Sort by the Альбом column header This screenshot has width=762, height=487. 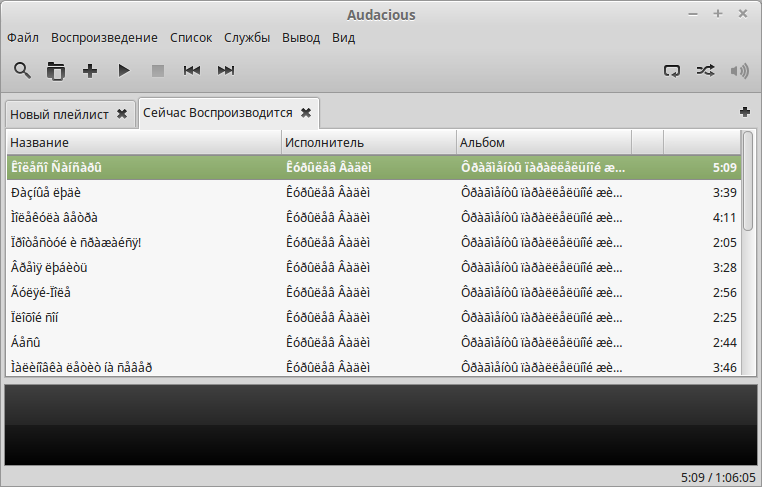click(544, 142)
